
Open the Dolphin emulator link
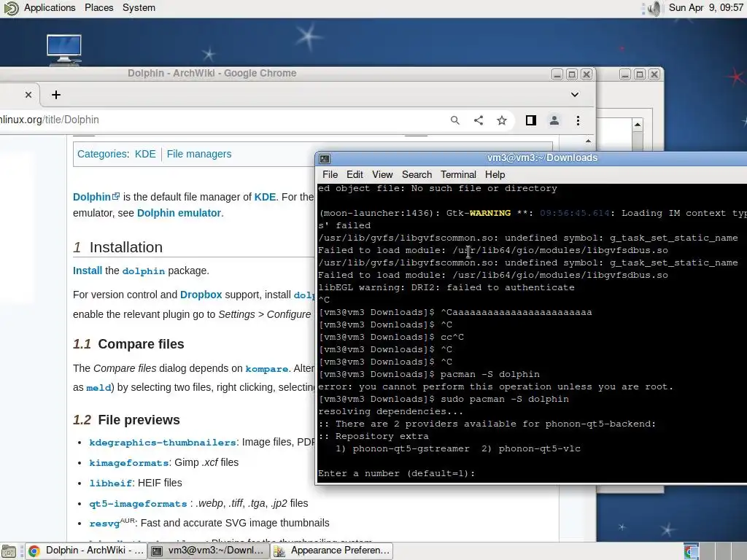coord(179,213)
